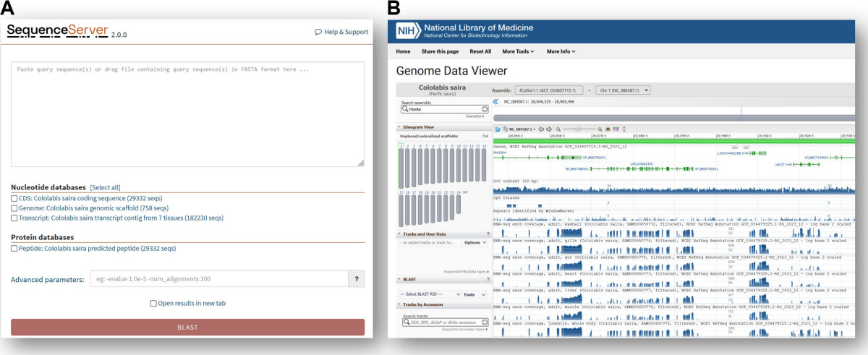Image resolution: width=868 pixels, height=355 pixels.
Task: Click the search tracks go arrow icon
Action: [484, 322]
